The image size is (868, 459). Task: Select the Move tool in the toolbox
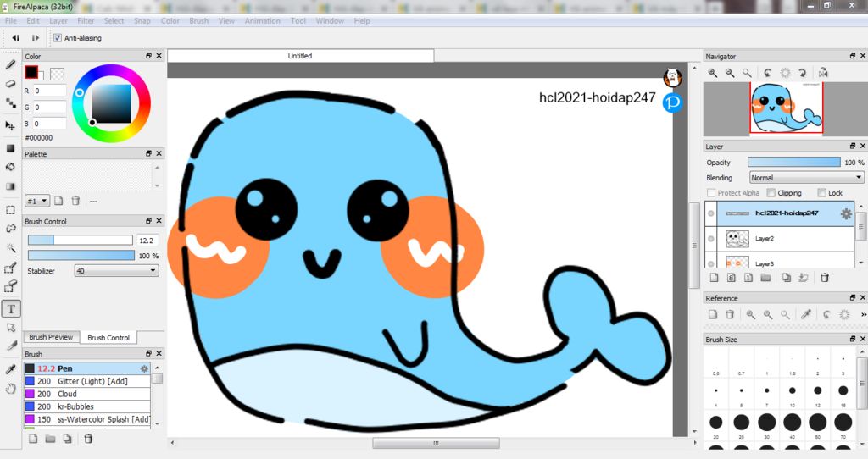coord(10,125)
